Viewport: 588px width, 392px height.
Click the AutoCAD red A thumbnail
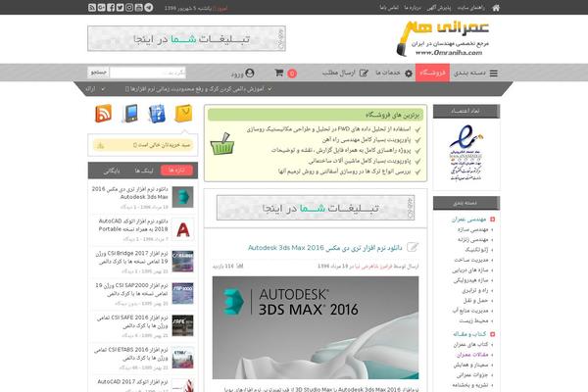click(182, 228)
